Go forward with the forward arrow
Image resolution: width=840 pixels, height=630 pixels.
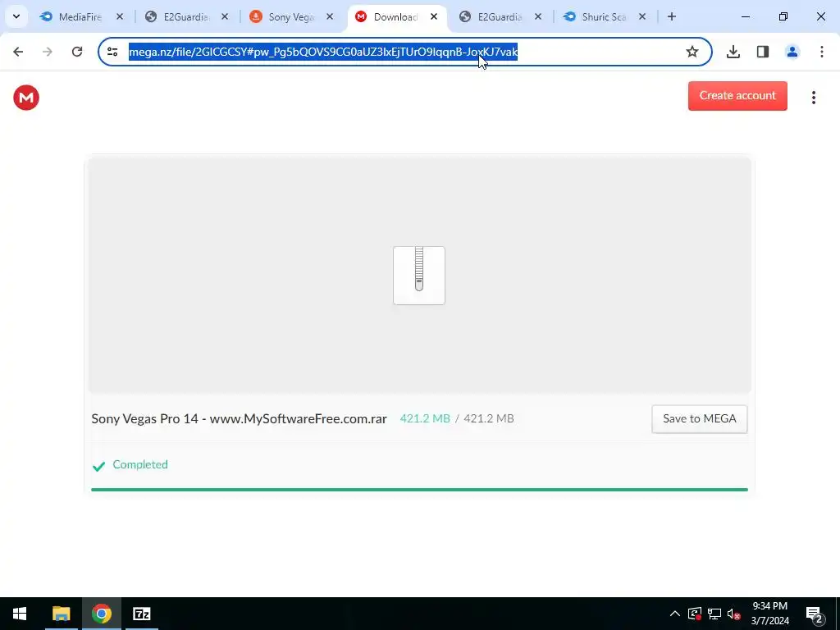coord(48,52)
